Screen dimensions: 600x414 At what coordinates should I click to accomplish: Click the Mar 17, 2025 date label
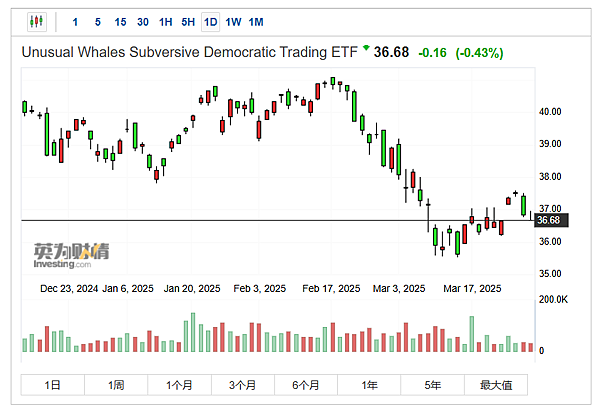tap(472, 288)
